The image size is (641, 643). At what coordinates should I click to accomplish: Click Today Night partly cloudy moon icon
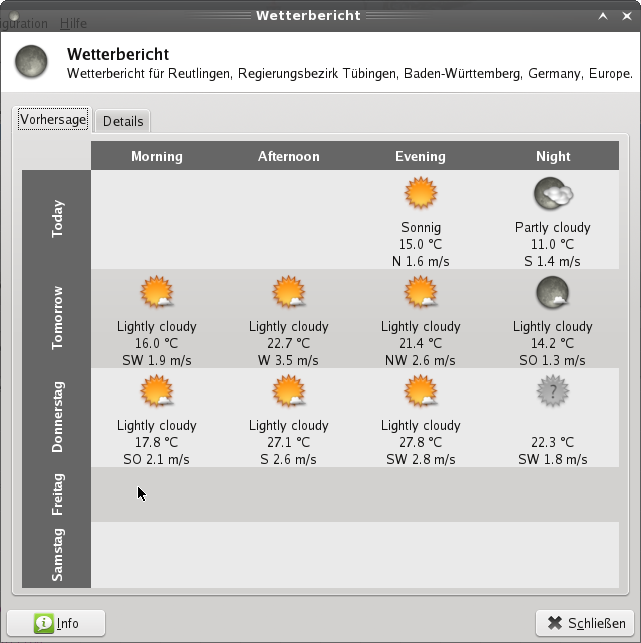[552, 193]
